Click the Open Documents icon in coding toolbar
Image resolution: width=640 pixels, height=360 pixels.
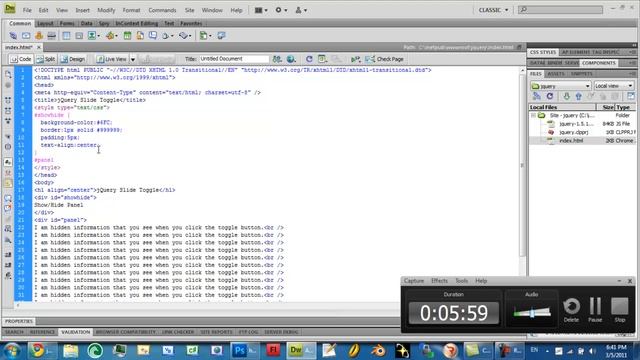8,74
